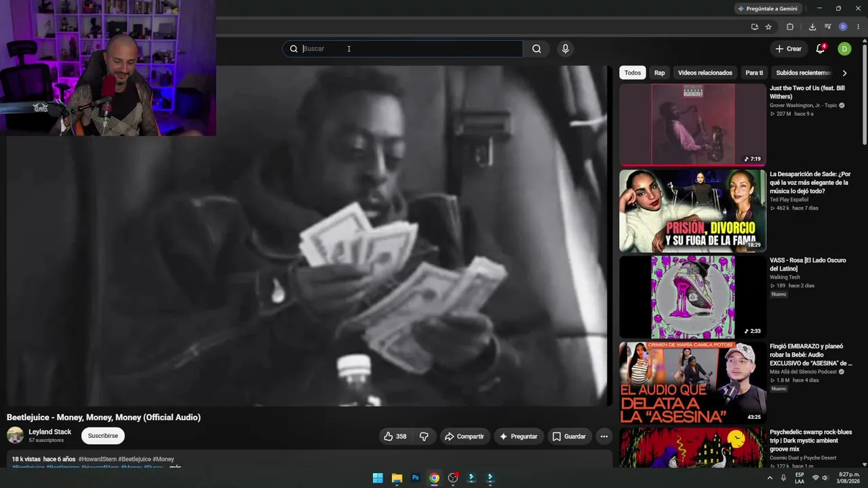Open Chrome media controls

point(828,27)
